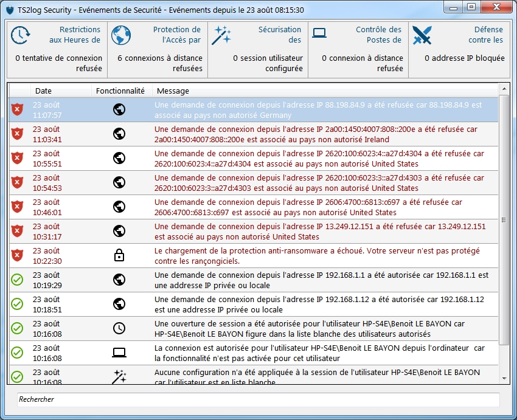Select 'La connexion est autorisée' message row
517x420 pixels.
pyautogui.click(x=253, y=353)
